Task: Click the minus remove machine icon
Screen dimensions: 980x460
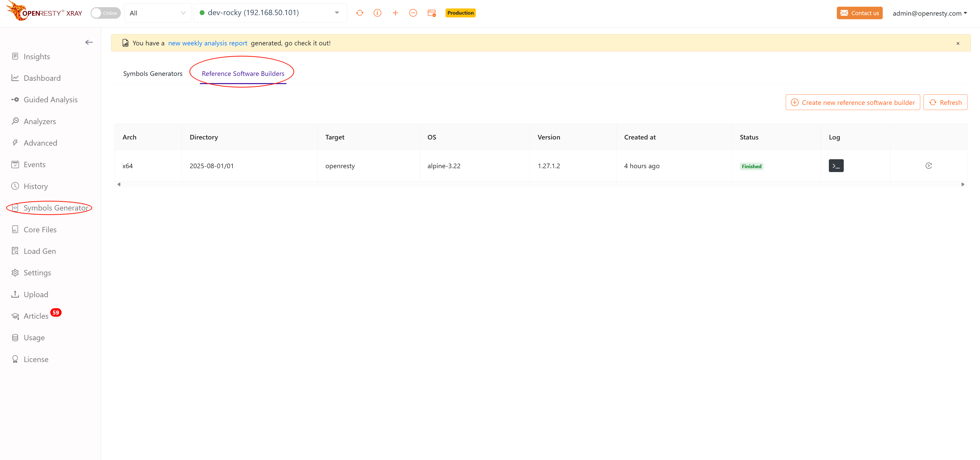Action: tap(413, 13)
